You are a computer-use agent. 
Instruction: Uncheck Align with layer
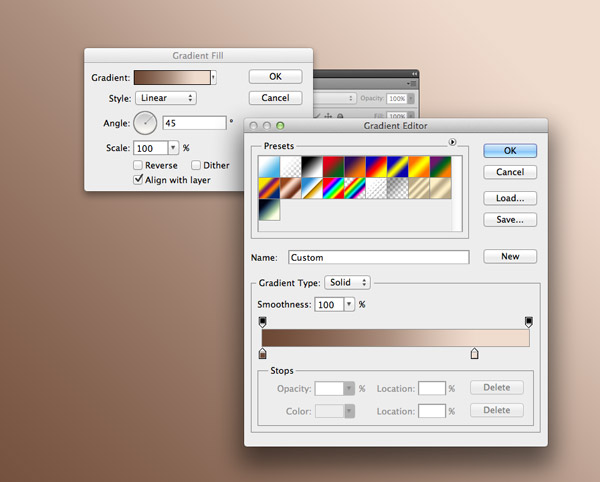coord(138,180)
